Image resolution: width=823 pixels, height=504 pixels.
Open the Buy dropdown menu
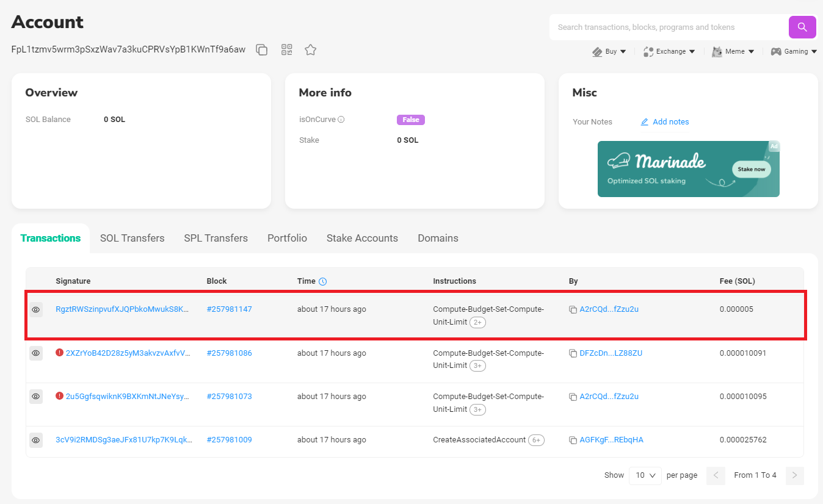pyautogui.click(x=609, y=52)
